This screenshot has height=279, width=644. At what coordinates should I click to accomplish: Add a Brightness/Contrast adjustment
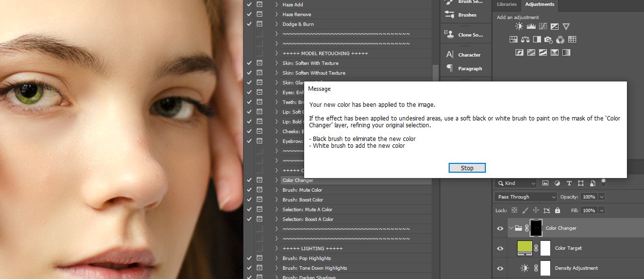tap(519, 26)
